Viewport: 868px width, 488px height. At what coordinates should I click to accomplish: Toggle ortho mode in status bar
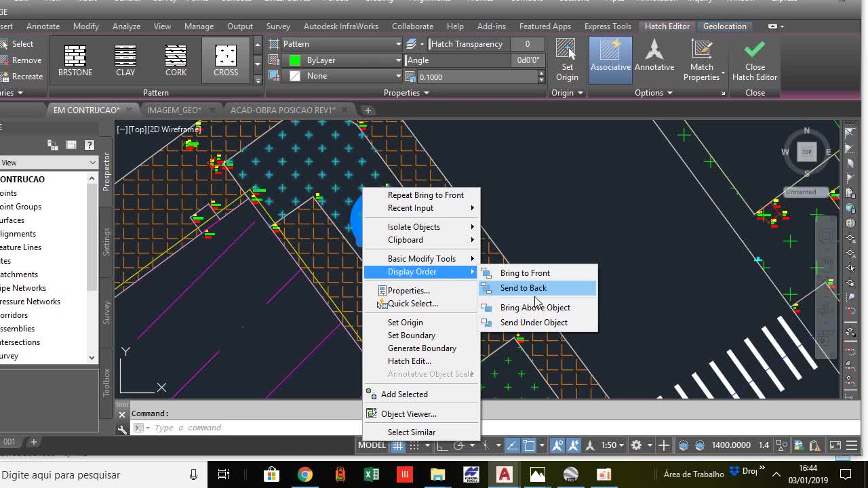tap(442, 445)
